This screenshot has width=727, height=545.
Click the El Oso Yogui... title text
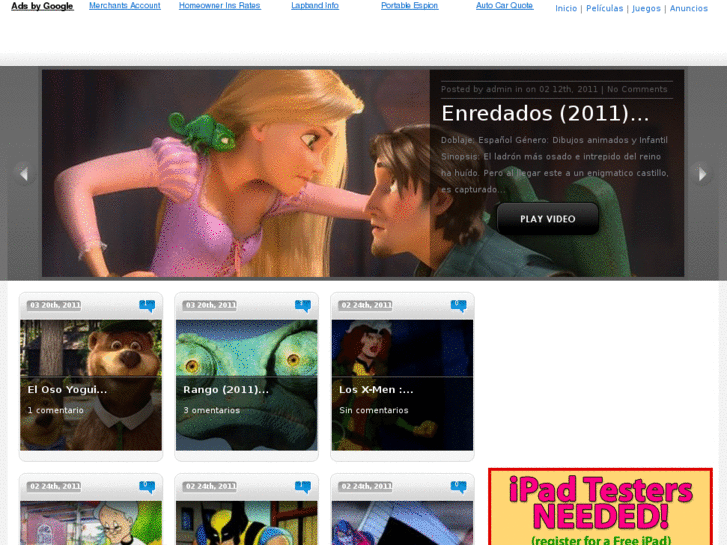[x=67, y=390]
